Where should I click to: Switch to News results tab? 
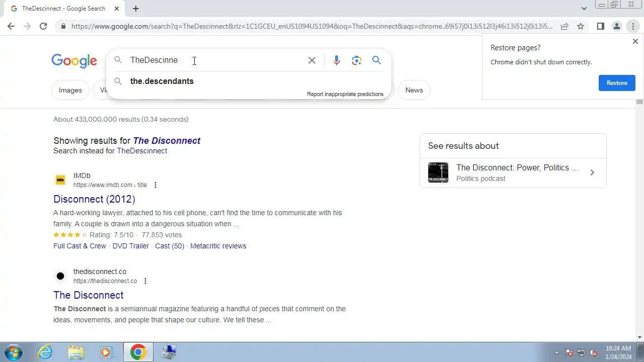[x=414, y=90]
